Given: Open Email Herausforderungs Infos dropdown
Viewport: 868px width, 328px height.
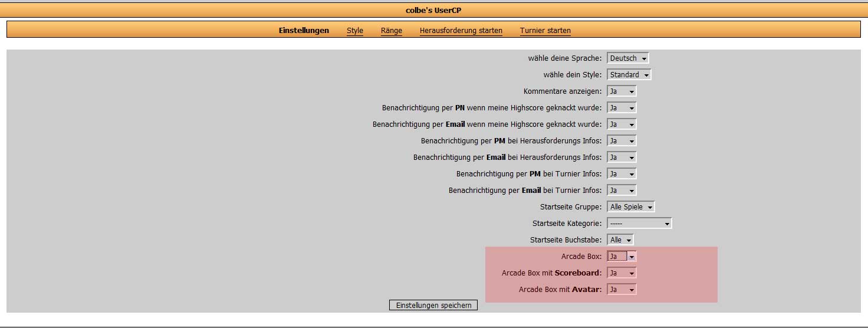Looking at the screenshot, I should (622, 158).
